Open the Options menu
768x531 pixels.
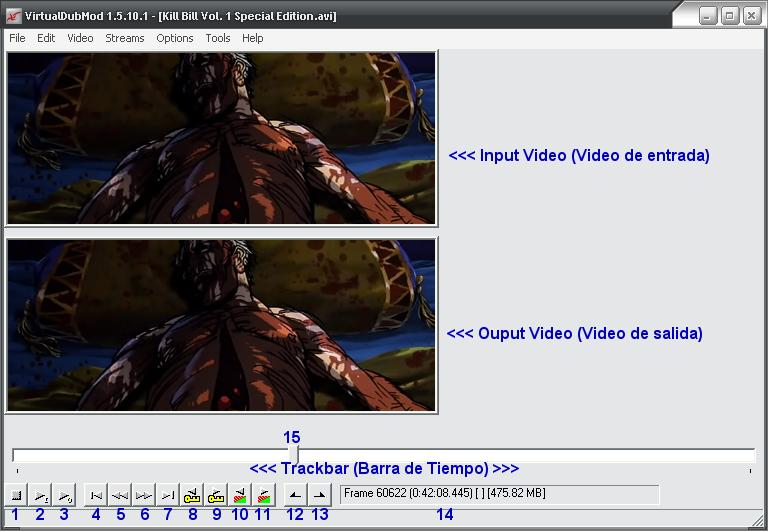175,38
